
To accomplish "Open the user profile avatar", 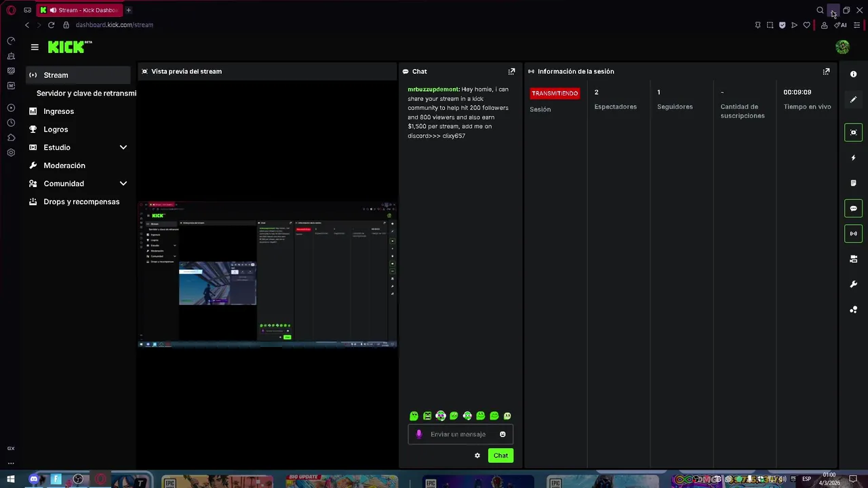I will coord(842,47).
